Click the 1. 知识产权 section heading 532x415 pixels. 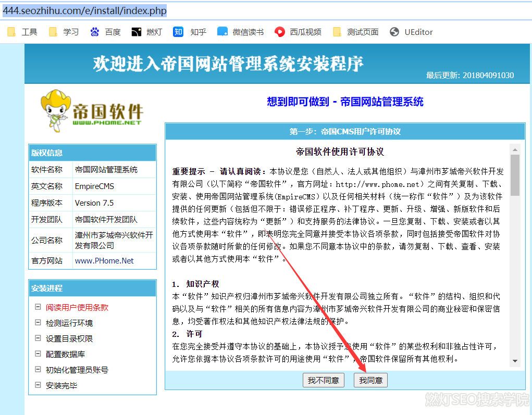pos(195,284)
